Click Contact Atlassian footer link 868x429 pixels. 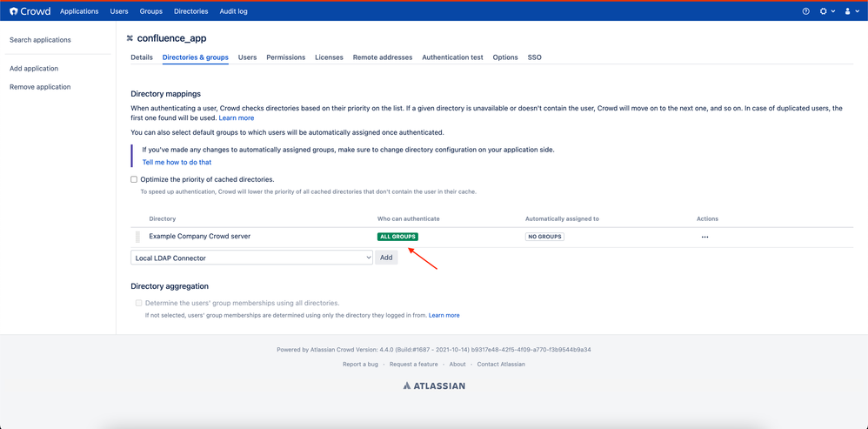point(501,365)
